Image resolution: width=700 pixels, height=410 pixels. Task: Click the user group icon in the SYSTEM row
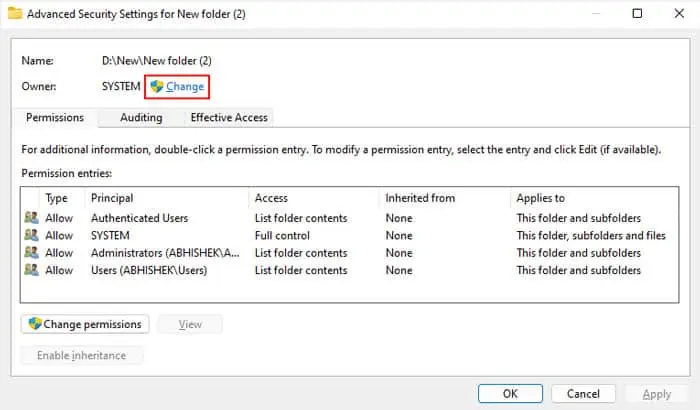tap(31, 235)
